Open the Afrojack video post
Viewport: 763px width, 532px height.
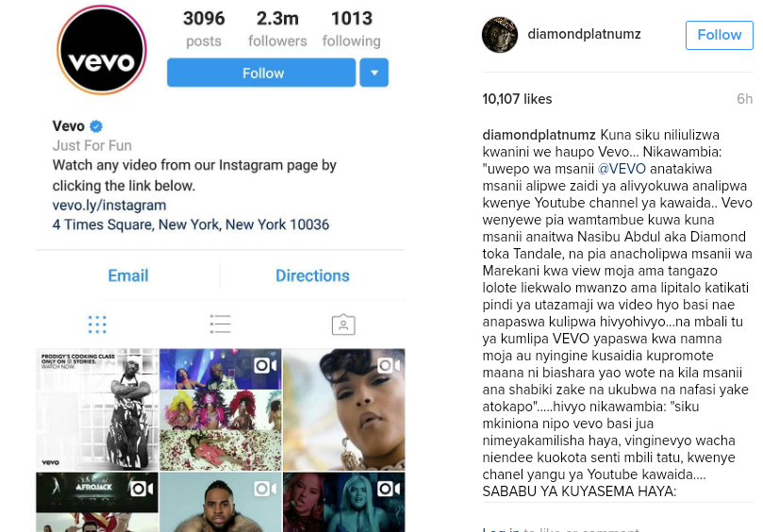(x=97, y=502)
